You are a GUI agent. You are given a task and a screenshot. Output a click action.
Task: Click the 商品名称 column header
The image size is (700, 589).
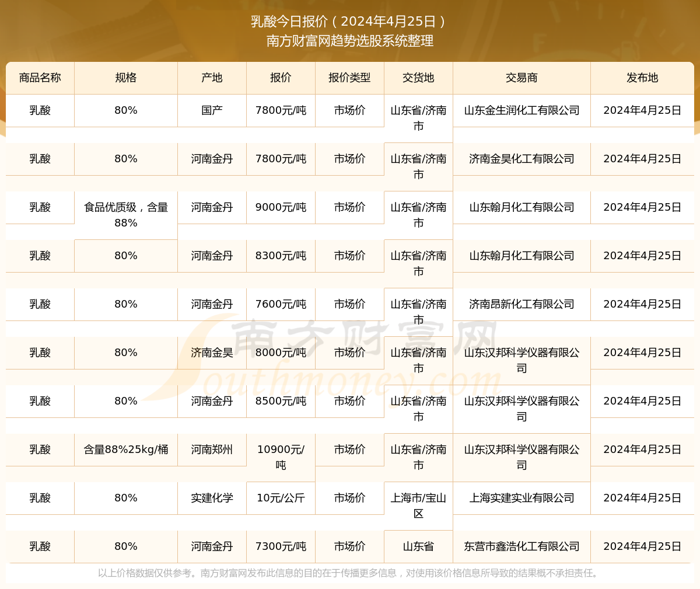click(x=40, y=78)
